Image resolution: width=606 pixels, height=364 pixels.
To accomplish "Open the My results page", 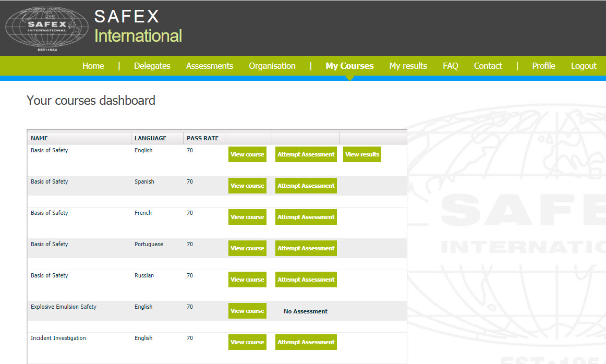I will pyautogui.click(x=408, y=66).
